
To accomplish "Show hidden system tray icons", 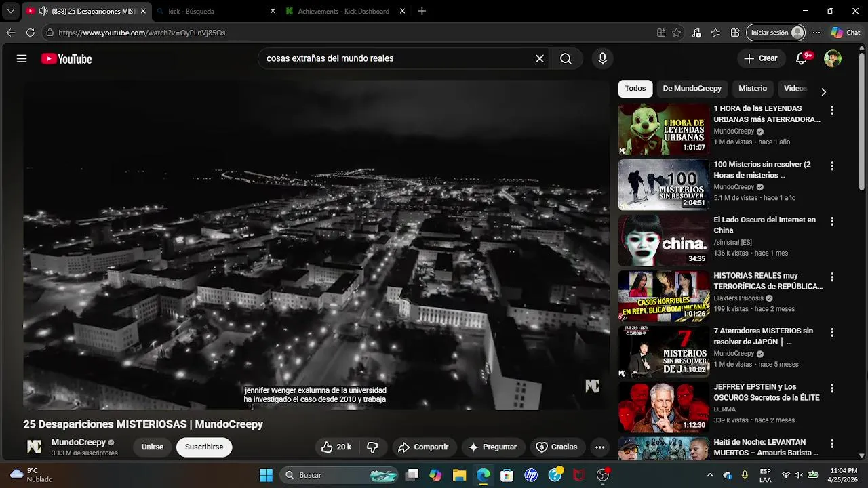I will [710, 475].
